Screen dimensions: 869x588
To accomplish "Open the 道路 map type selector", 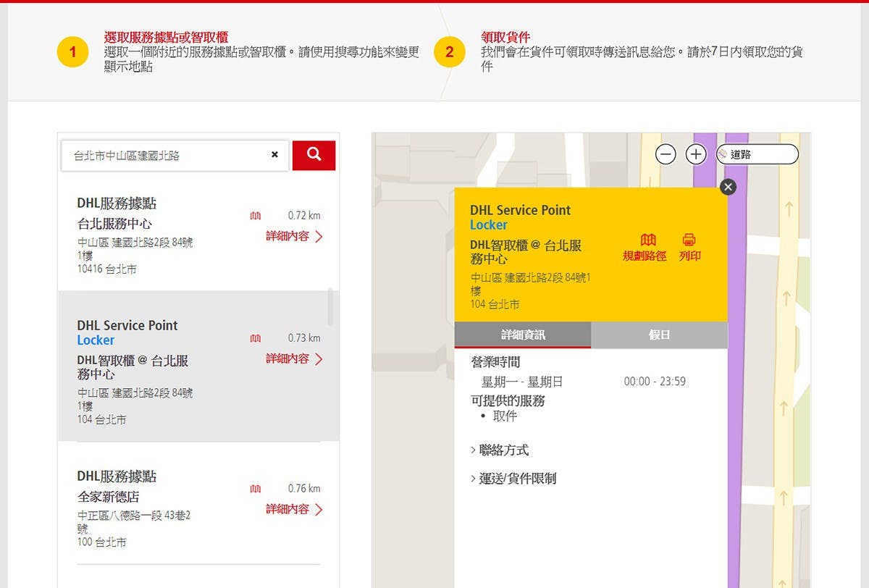I will [757, 154].
